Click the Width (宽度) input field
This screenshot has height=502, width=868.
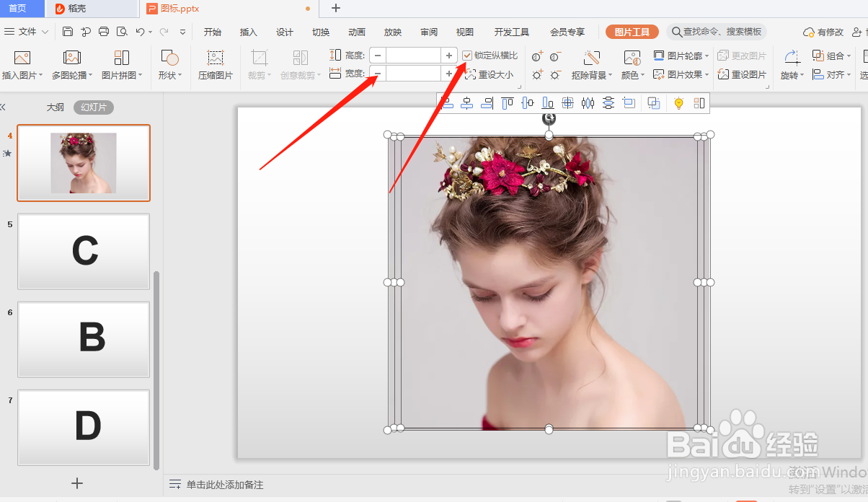click(x=413, y=74)
